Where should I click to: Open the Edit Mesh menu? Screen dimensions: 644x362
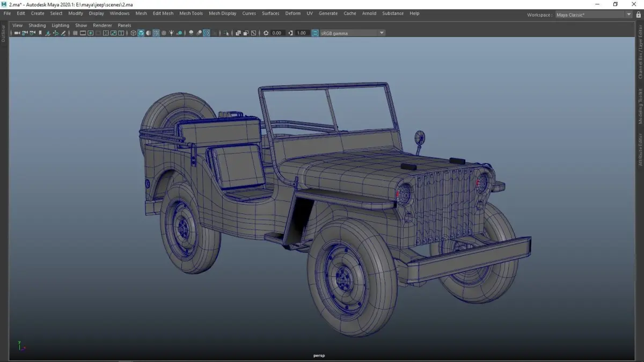163,13
